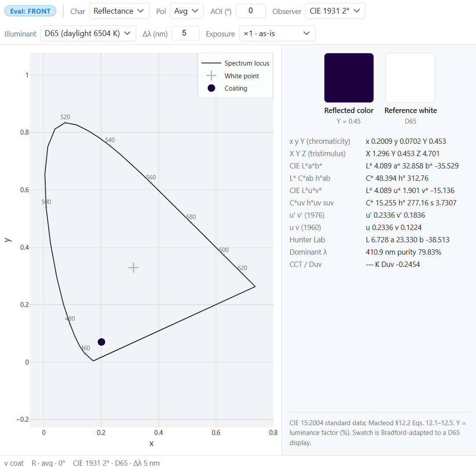Click the Coating point on the chromaticity chart
The image size is (476, 467).
[x=102, y=342]
